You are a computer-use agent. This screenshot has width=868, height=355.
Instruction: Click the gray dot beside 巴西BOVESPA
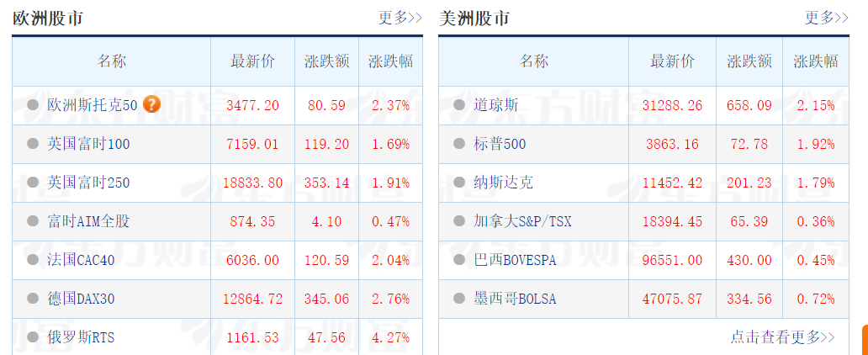[458, 259]
